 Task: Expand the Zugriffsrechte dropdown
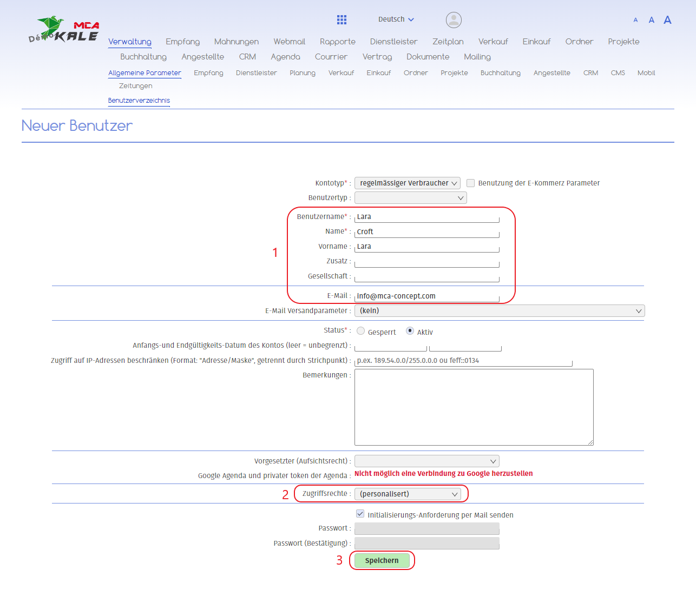pos(407,494)
